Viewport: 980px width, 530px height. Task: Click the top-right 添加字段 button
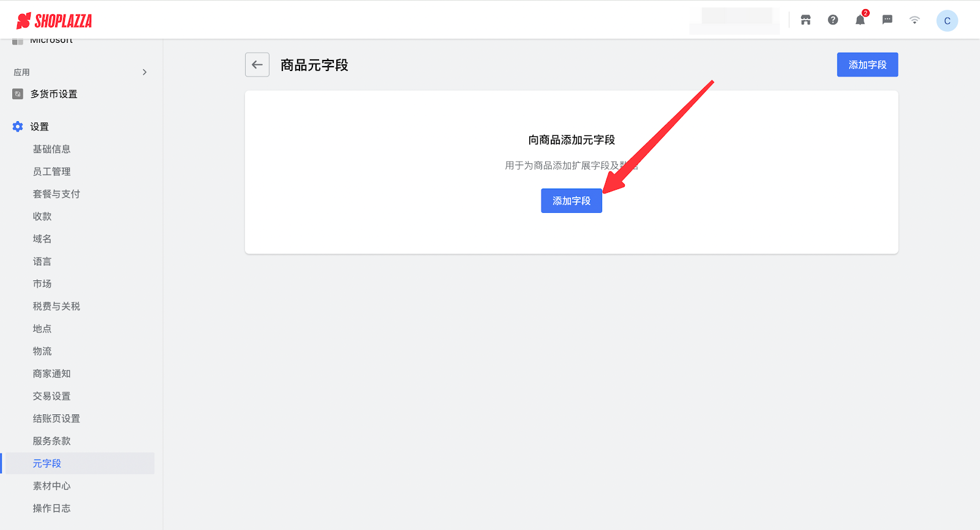point(867,65)
